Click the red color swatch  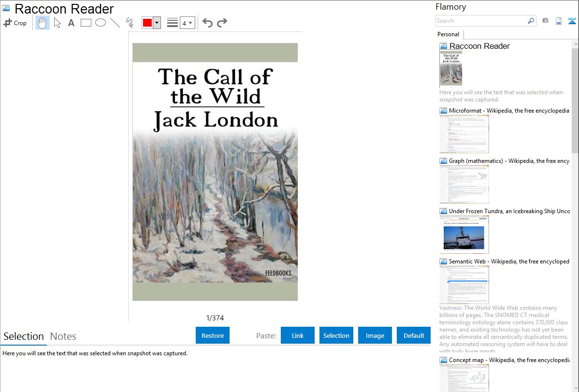click(x=147, y=23)
